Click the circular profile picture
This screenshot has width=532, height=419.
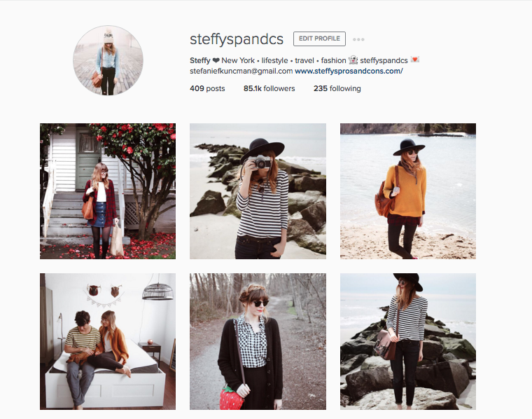[108, 60]
